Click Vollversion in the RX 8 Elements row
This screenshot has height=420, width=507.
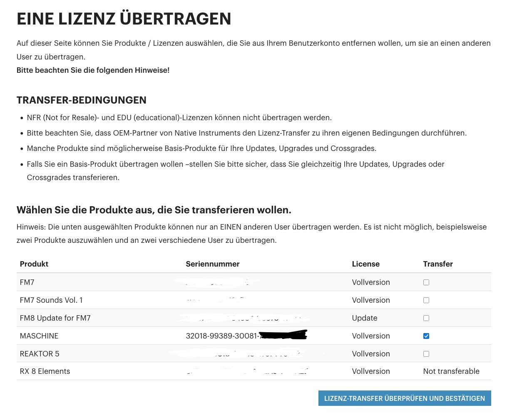coord(371,371)
